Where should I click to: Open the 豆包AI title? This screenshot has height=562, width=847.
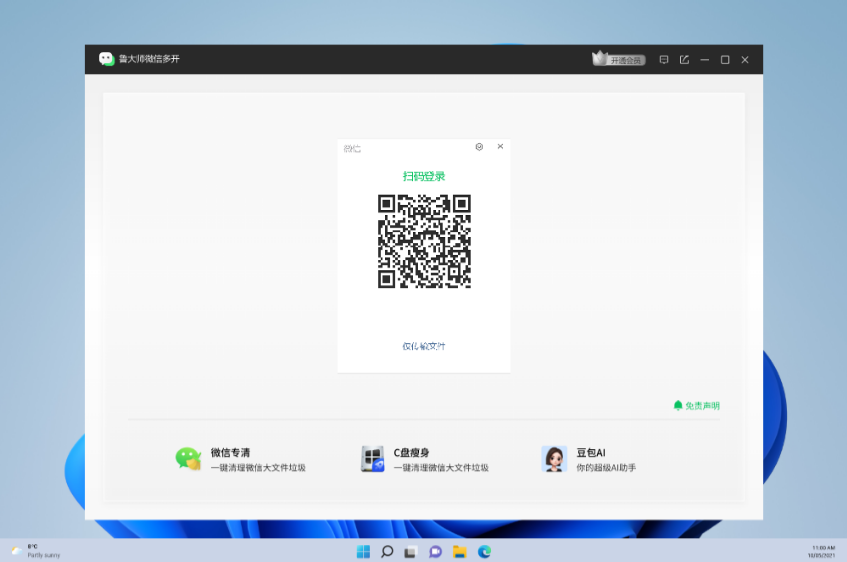point(591,452)
